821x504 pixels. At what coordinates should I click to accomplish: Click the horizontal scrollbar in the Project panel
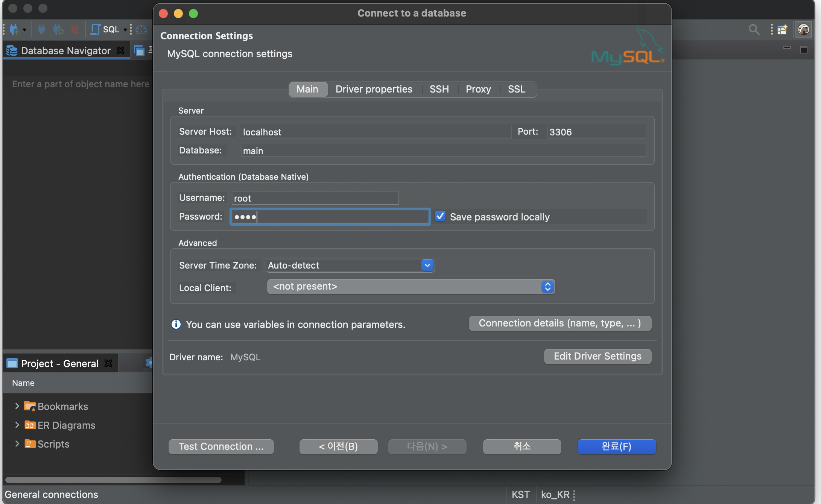point(113,480)
